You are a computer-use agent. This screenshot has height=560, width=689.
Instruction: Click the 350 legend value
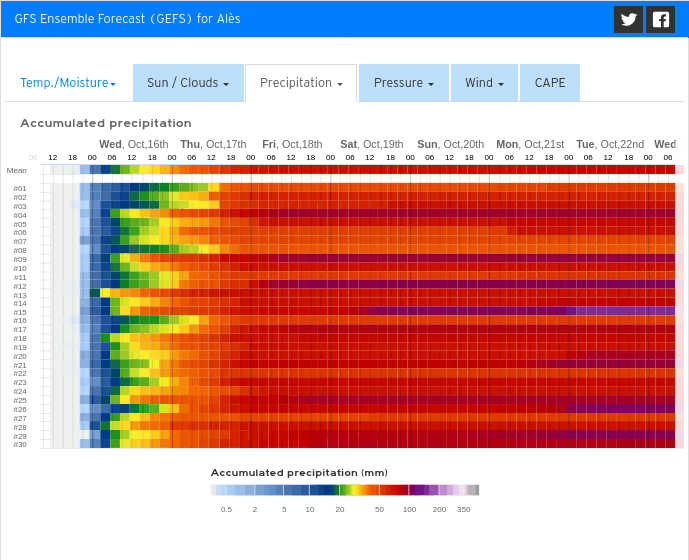pyautogui.click(x=464, y=509)
